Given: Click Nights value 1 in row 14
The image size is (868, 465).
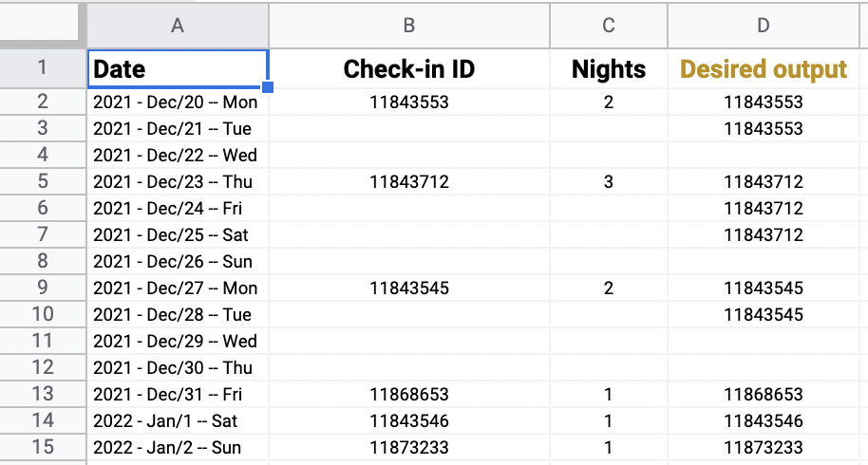Looking at the screenshot, I should point(609,420).
